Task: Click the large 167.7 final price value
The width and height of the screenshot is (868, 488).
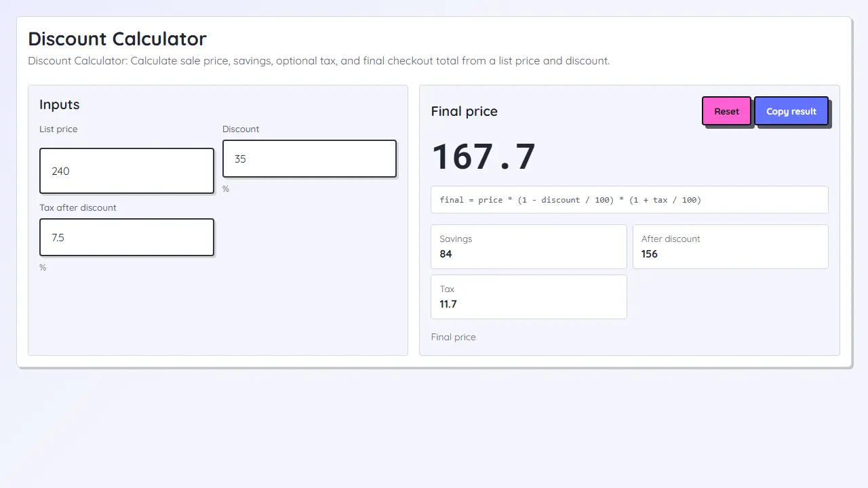Action: pos(484,157)
